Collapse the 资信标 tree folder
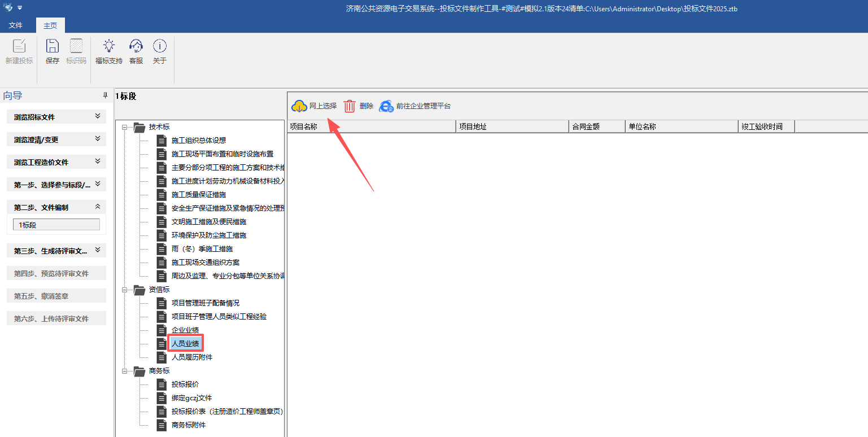 point(124,290)
